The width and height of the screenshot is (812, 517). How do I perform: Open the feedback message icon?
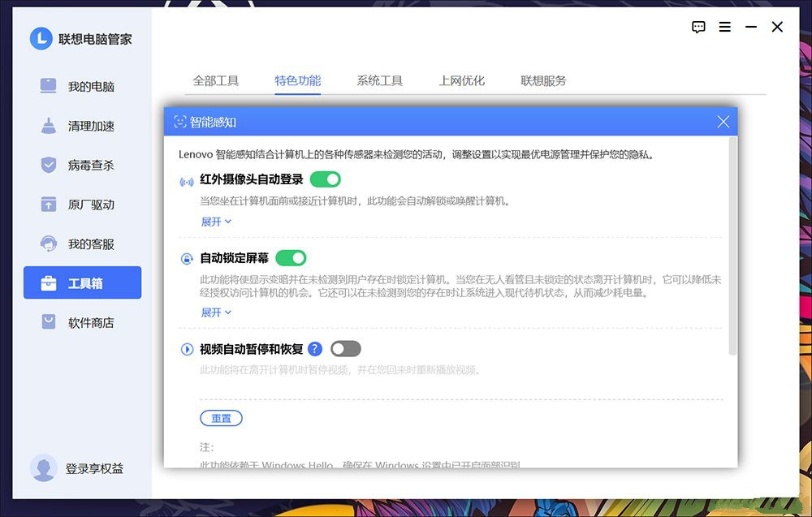698,27
